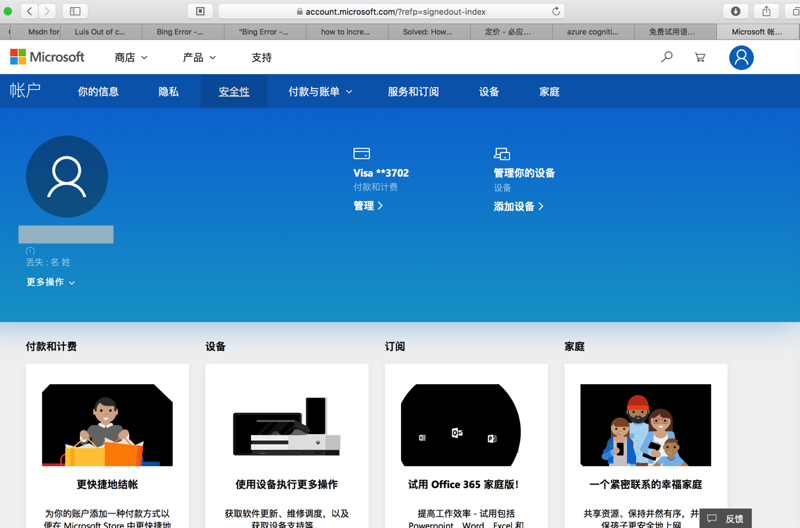Go forward using Safari forward arrow
Image resolution: width=800 pixels, height=528 pixels.
pos(47,11)
